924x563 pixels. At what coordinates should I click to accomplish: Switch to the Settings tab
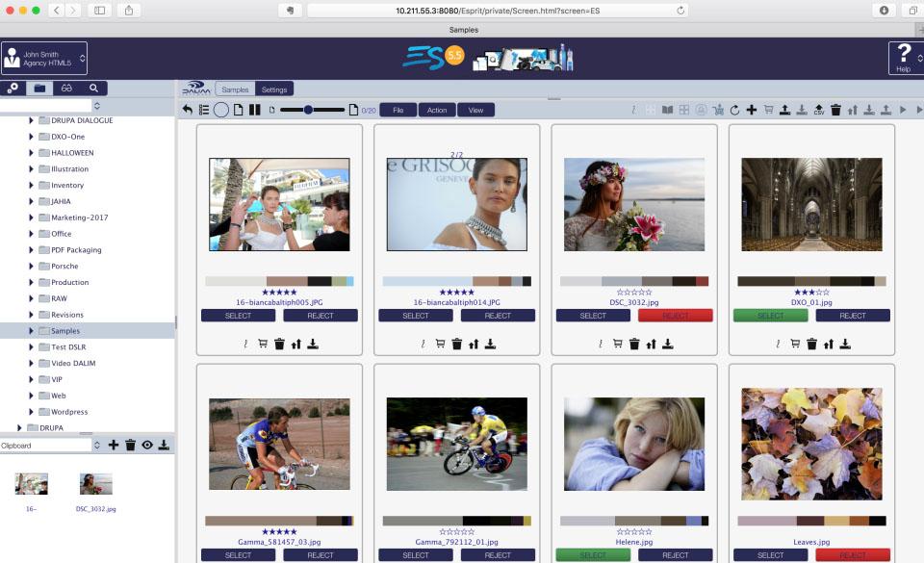click(274, 90)
